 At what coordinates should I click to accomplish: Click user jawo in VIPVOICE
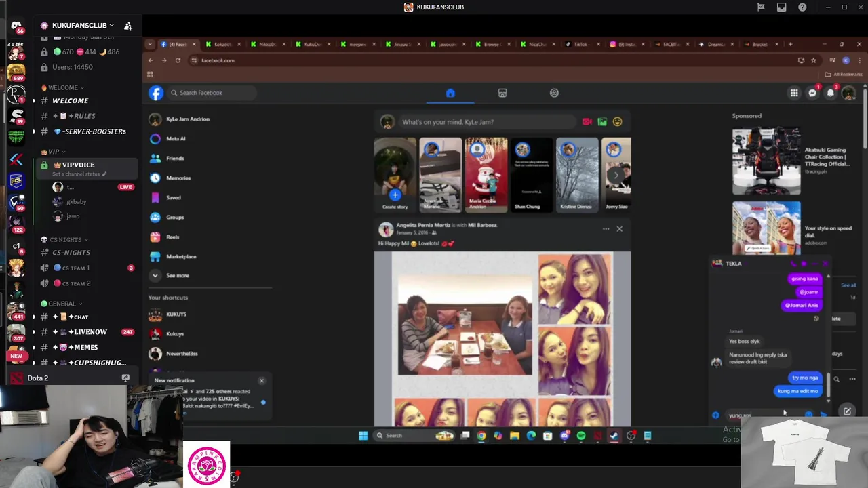73,216
